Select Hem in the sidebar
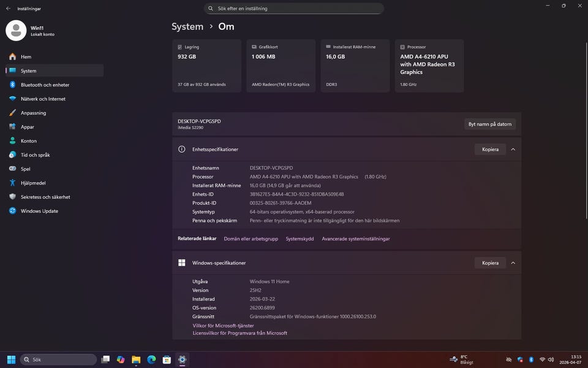Image resolution: width=588 pixels, height=368 pixels. 26,56
